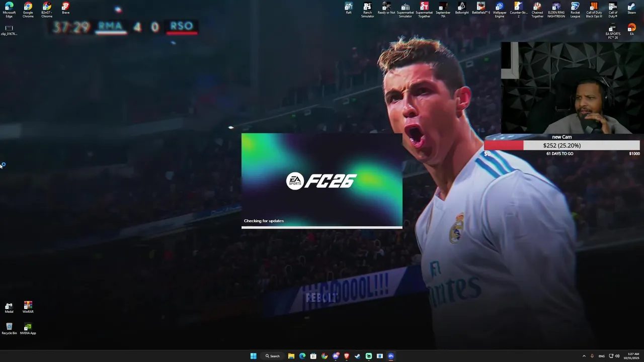Click the microphone tray icon
Viewport: 644px width, 362px height.
[592, 356]
